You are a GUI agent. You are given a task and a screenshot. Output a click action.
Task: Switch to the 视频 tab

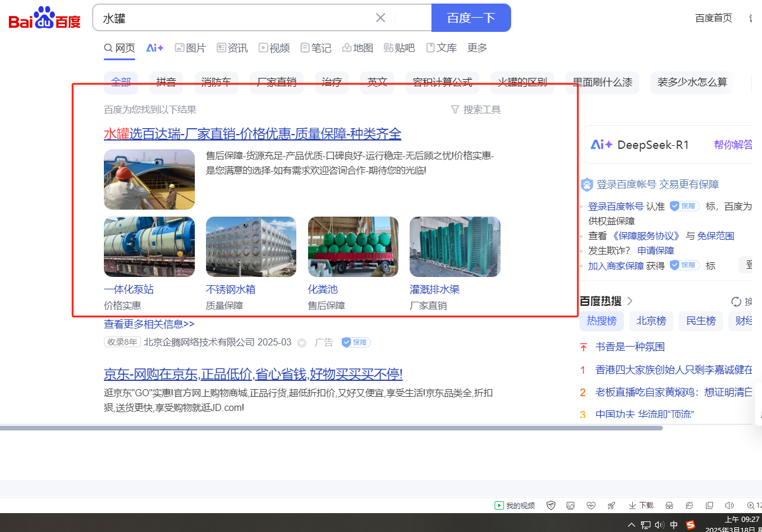click(274, 48)
